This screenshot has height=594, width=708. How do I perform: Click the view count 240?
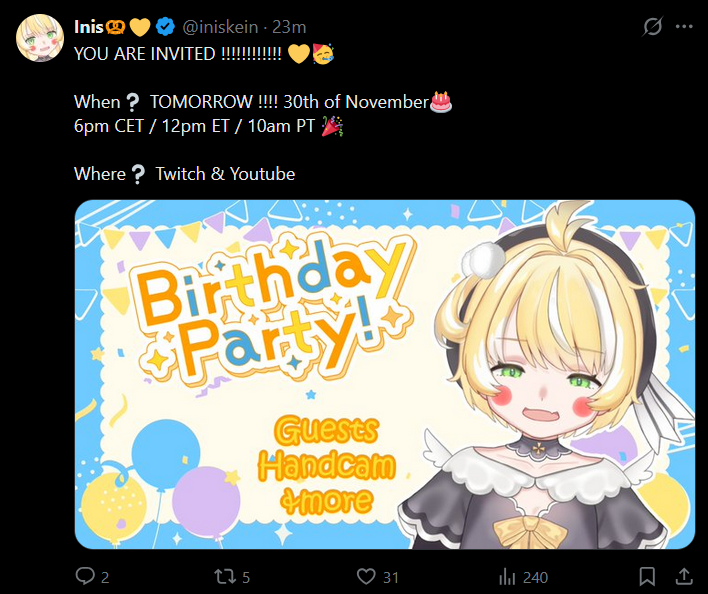point(536,577)
